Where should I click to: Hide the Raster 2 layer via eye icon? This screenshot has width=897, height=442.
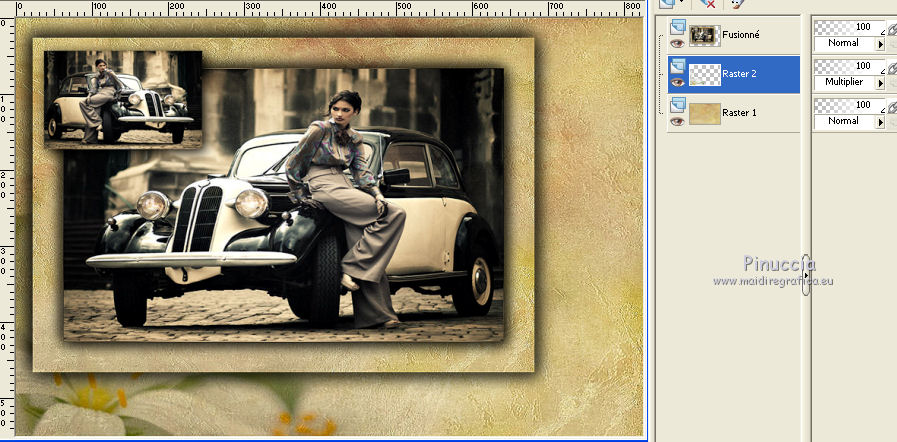tap(678, 82)
